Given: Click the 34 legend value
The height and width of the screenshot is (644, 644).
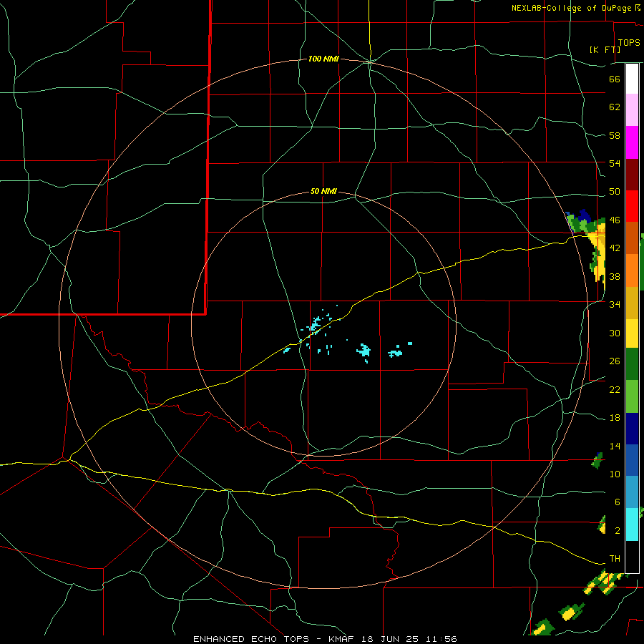Looking at the screenshot, I should (615, 305).
